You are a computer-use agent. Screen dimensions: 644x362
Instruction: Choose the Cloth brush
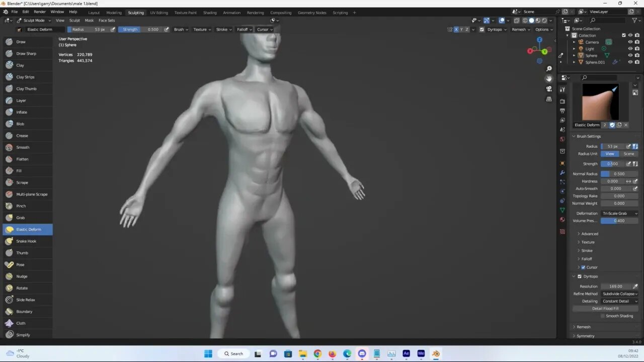[x=28, y=323]
